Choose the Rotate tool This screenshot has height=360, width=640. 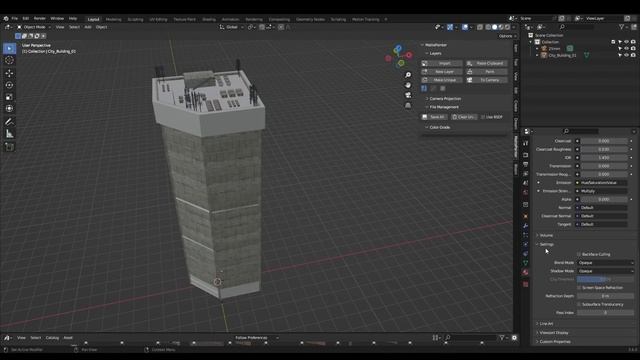(9, 85)
